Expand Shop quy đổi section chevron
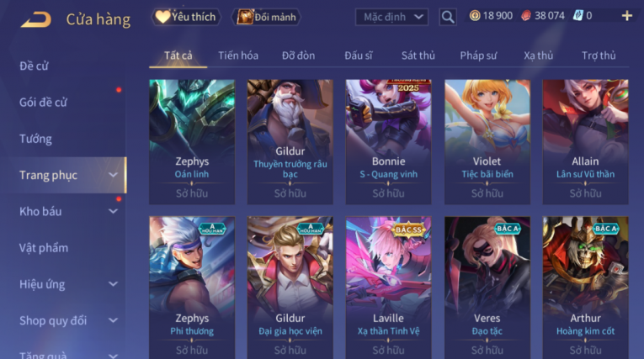The height and width of the screenshot is (359, 644). point(113,320)
